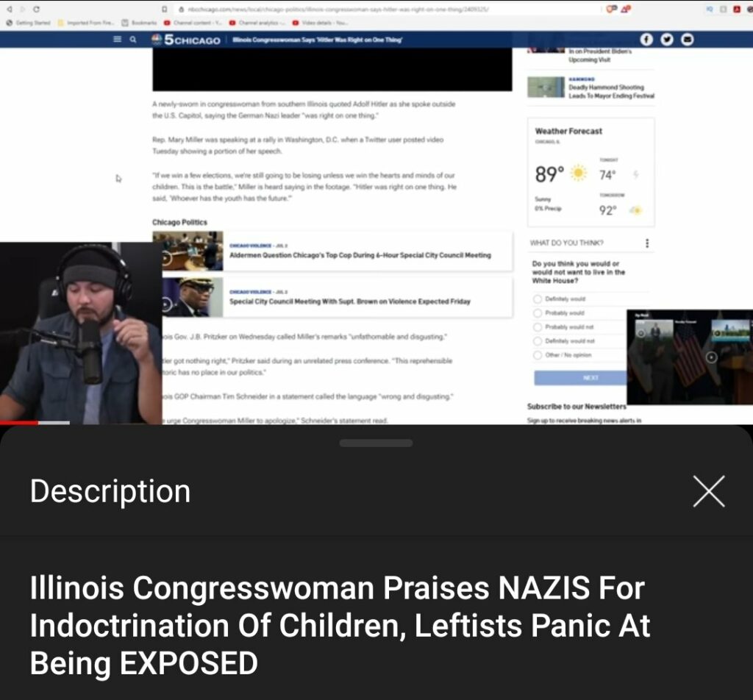Open 'Deadly Hammond Shooting' sidebar story
Image resolution: width=753 pixels, height=700 pixels.
[610, 91]
